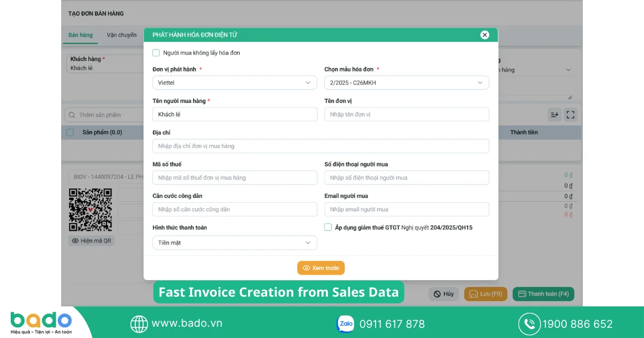Open Chọn mẫu hóa đơn dropdown 2/2025 - C26MKH

(406, 83)
